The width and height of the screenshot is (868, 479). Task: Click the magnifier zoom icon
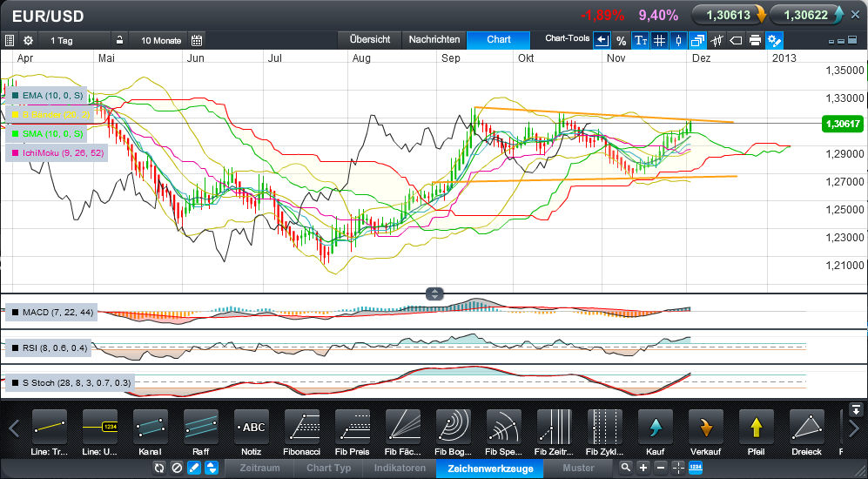pos(626,468)
